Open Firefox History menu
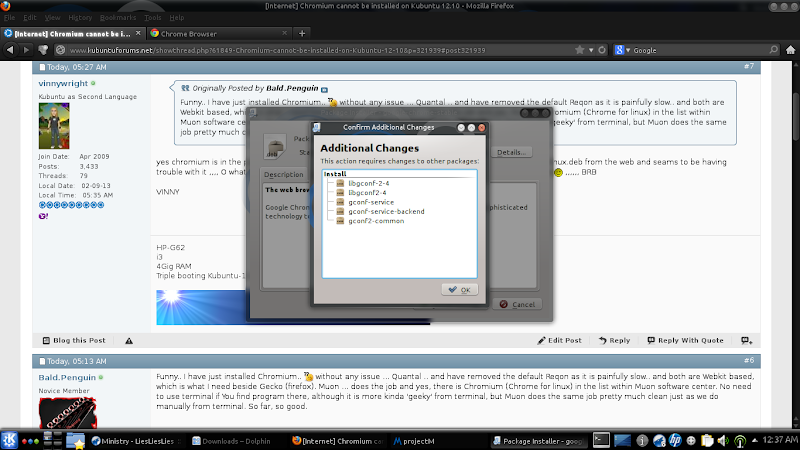Viewport: 800px width, 450px height. 80,17
